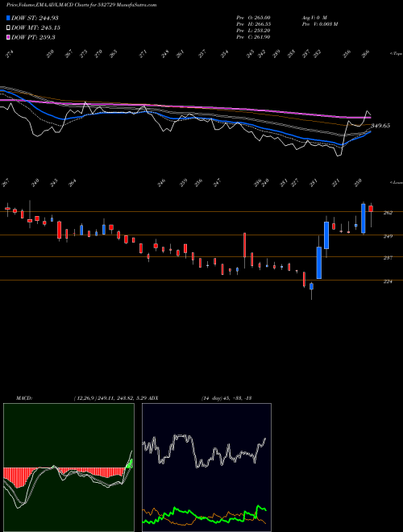Click the green MACD histogram bars
Screen dimensions: 403x532
[x=129, y=463]
